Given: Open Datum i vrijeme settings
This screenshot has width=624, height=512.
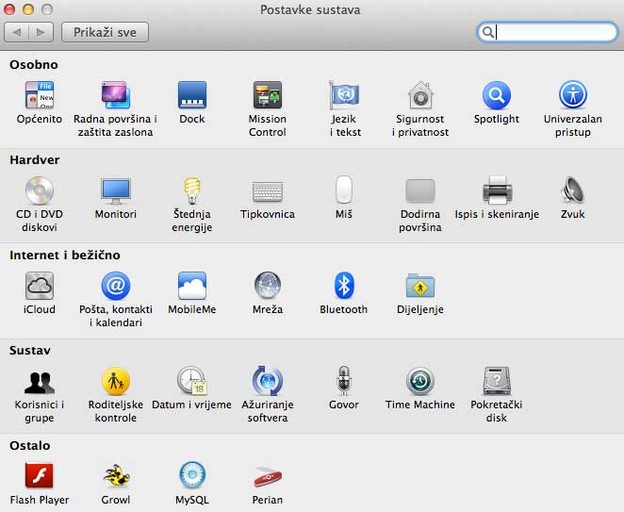Looking at the screenshot, I should tap(191, 381).
